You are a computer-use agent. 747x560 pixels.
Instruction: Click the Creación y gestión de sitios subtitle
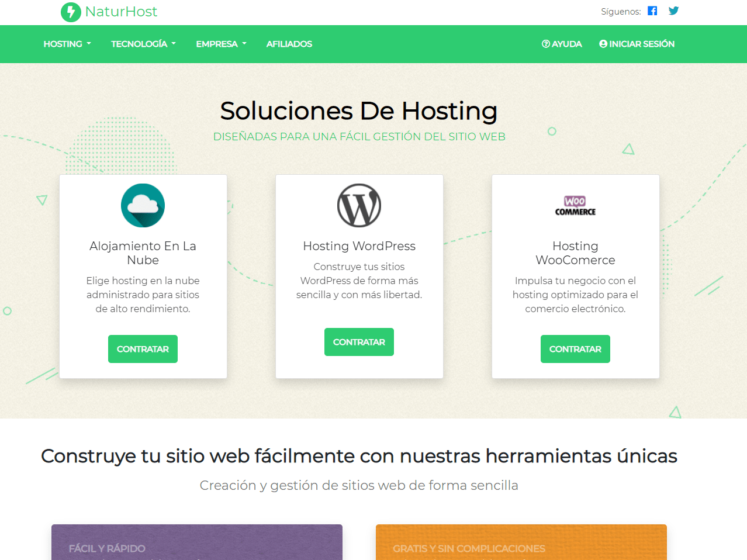coord(359,485)
